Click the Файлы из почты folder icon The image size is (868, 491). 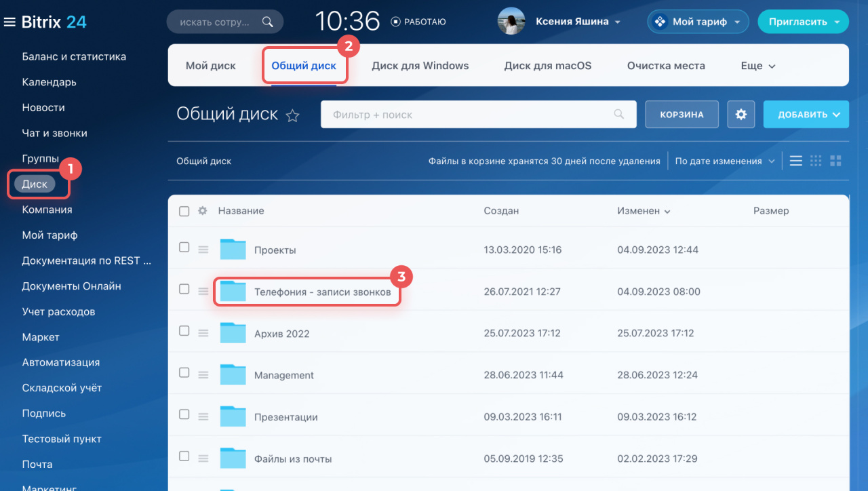(x=233, y=458)
